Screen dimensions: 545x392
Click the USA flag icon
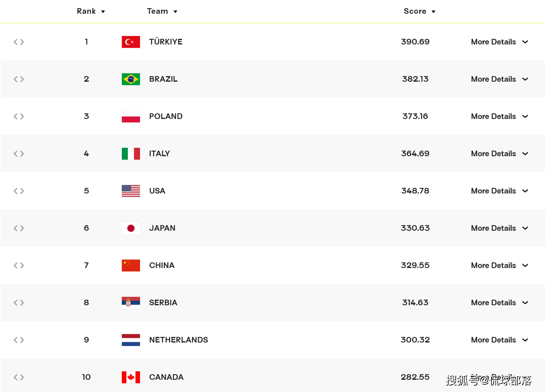(x=131, y=191)
